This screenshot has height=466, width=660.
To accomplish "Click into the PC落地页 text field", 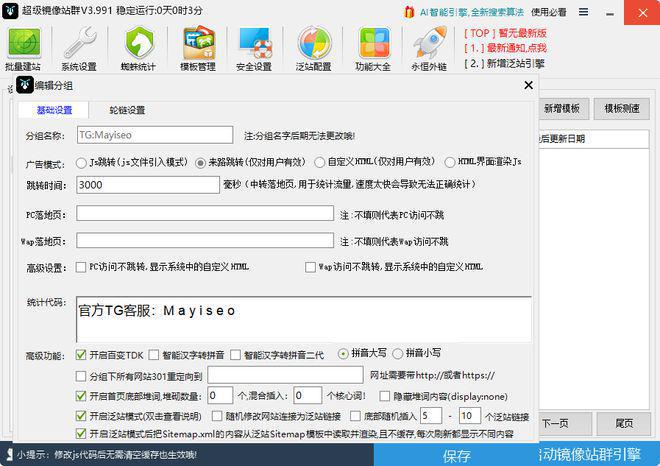I will click(205, 213).
